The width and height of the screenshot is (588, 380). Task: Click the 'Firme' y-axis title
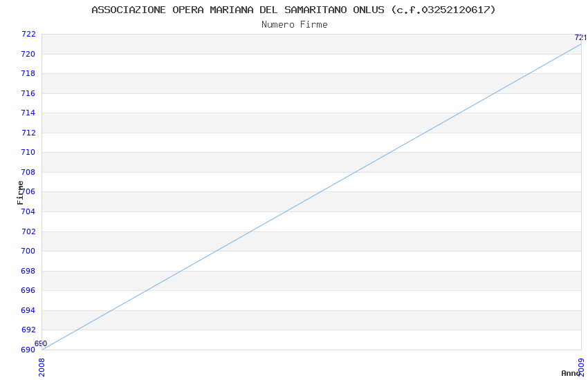[x=20, y=193]
